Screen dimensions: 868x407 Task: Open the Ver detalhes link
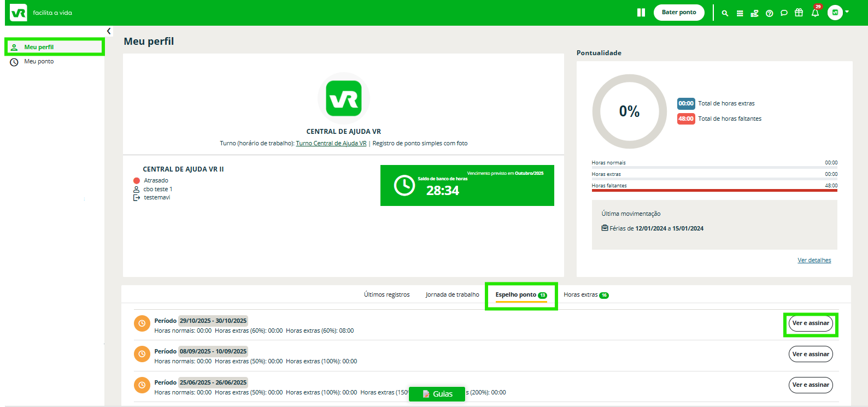click(814, 261)
